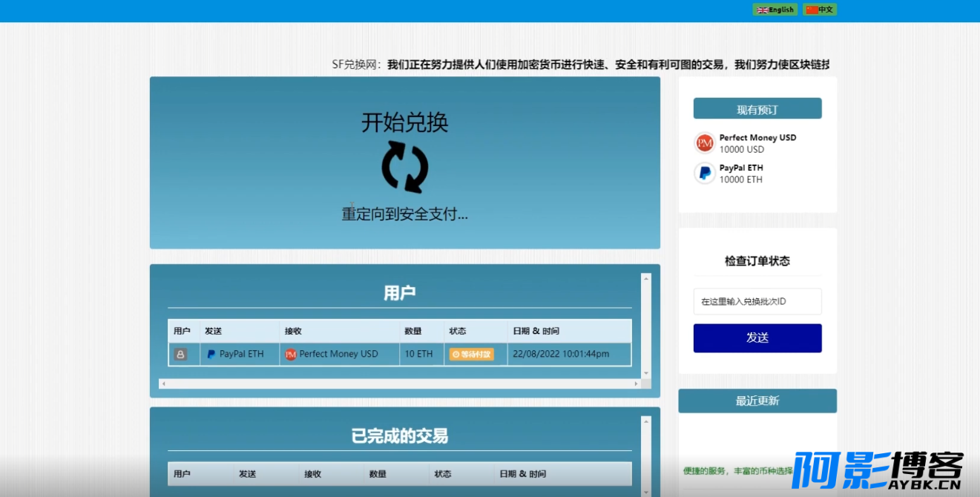Click the blue 发送 button
This screenshot has width=980, height=497.
coord(757,338)
